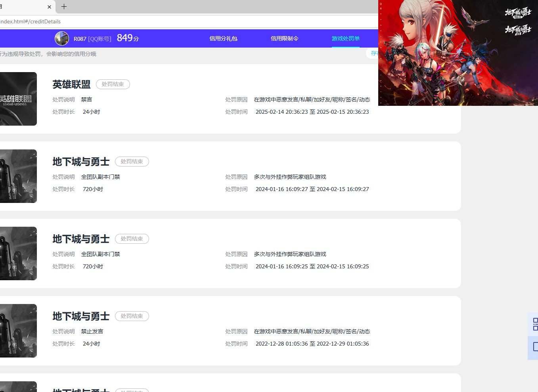The height and width of the screenshot is (392, 538).
Task: Click 地下城与勇士 title in the 16:09:25 card
Action: (81, 239)
